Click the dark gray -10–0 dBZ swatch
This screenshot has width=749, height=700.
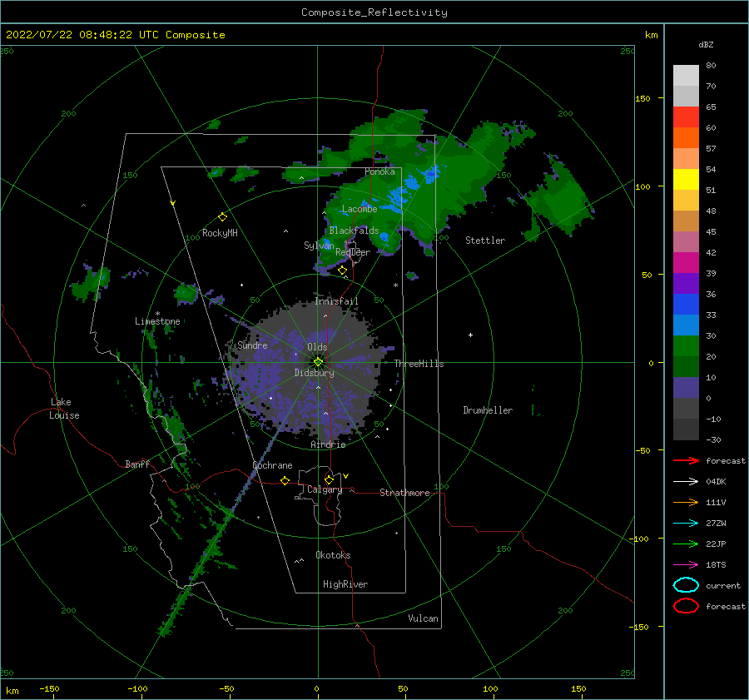coord(686,408)
